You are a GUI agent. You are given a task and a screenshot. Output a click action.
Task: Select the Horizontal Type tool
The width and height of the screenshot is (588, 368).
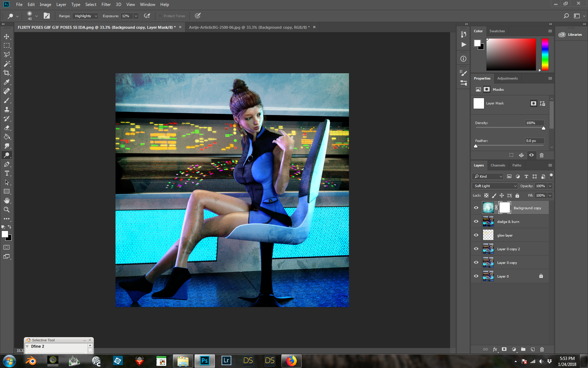pos(7,173)
